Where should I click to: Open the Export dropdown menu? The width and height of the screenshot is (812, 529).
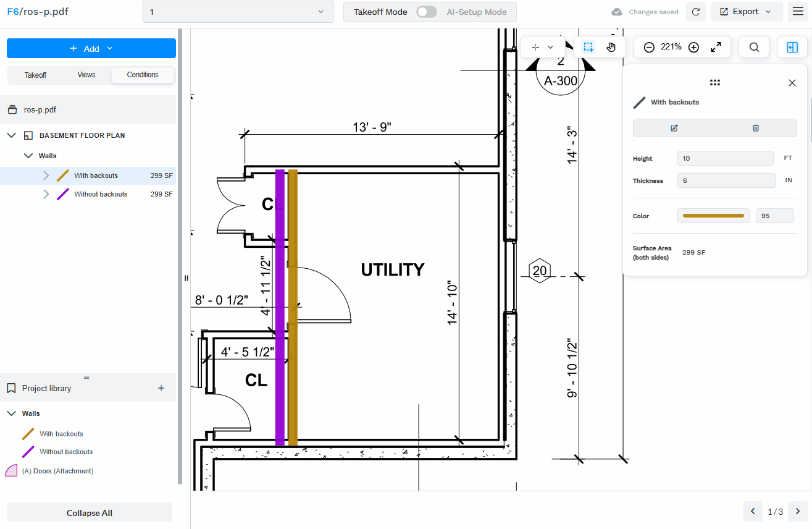pyautogui.click(x=747, y=12)
